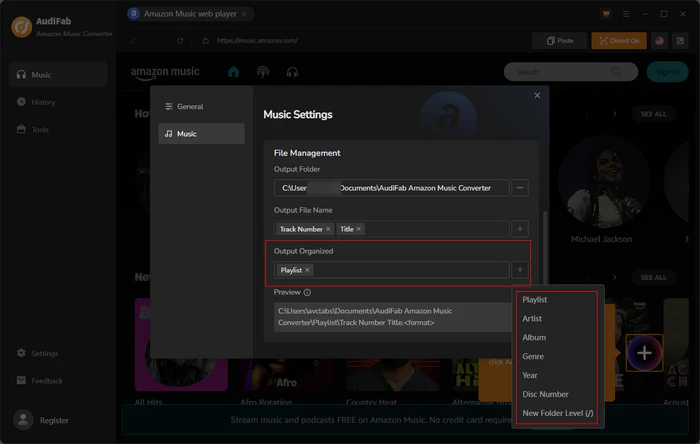This screenshot has width=700, height=444.
Task: Add a tag to Output Organized
Action: coord(520,270)
